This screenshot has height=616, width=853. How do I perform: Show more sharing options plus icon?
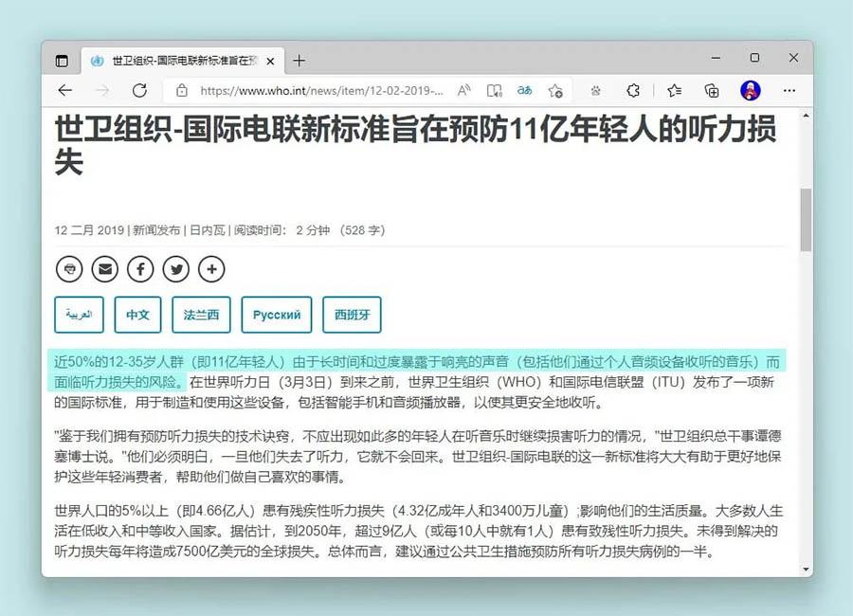211,269
